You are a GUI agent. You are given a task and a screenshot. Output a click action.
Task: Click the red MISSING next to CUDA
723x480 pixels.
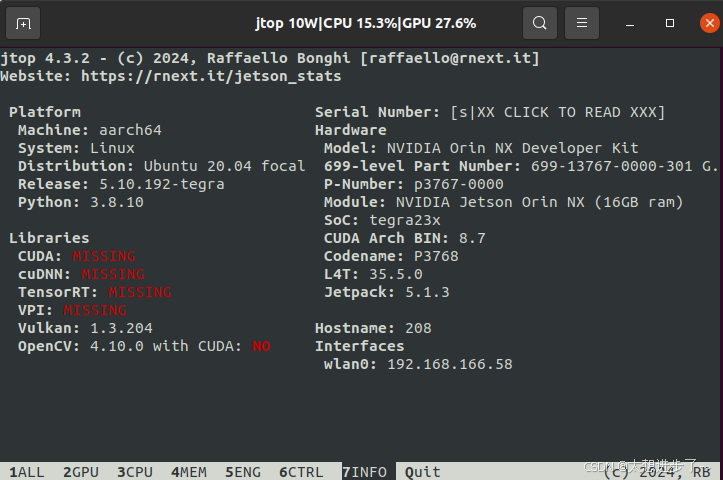point(104,256)
